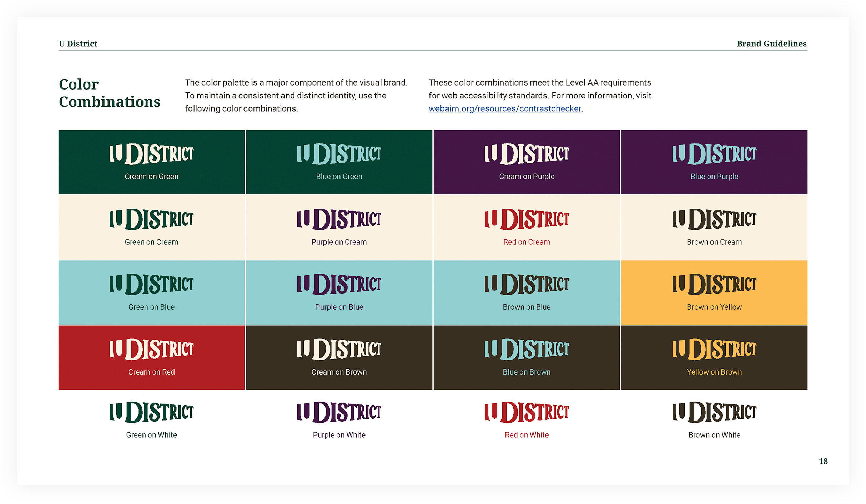Select the Cream on Purple swatch block
The width and height of the screenshot is (866, 504).
tap(526, 162)
